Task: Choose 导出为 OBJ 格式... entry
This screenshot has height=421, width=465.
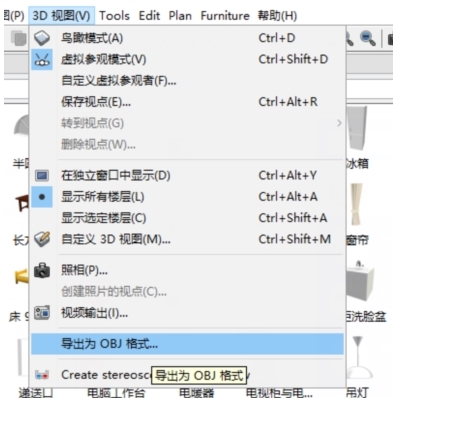Action: pyautogui.click(x=187, y=344)
